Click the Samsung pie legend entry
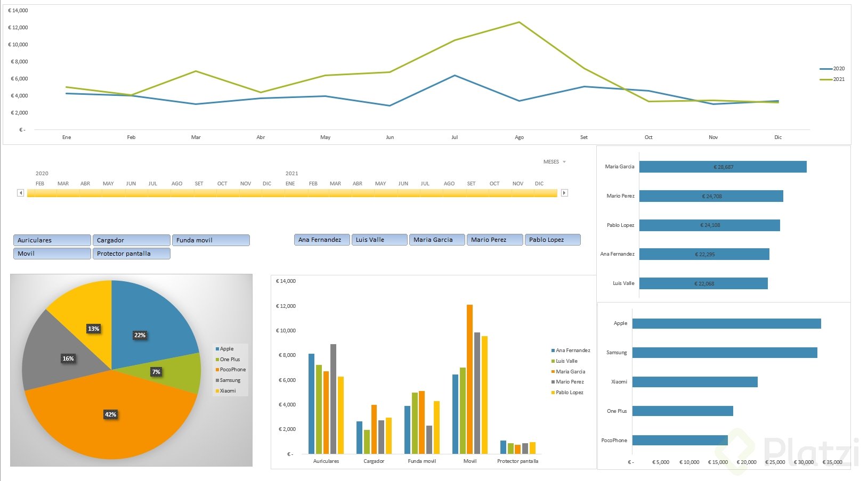Screen dimensions: 868x481 228,380
